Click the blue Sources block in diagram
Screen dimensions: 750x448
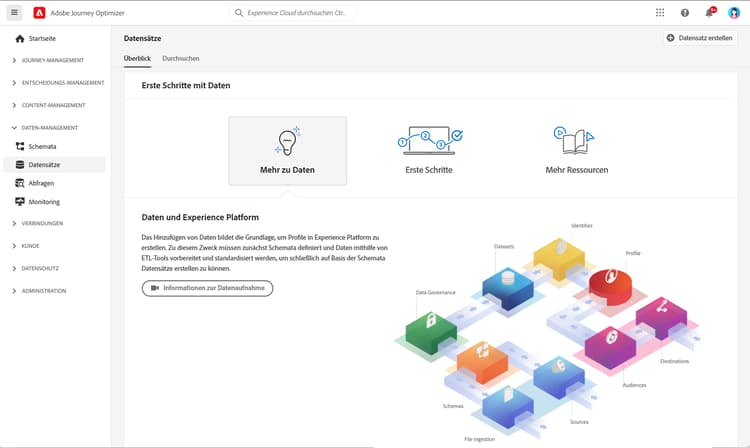[x=559, y=377]
